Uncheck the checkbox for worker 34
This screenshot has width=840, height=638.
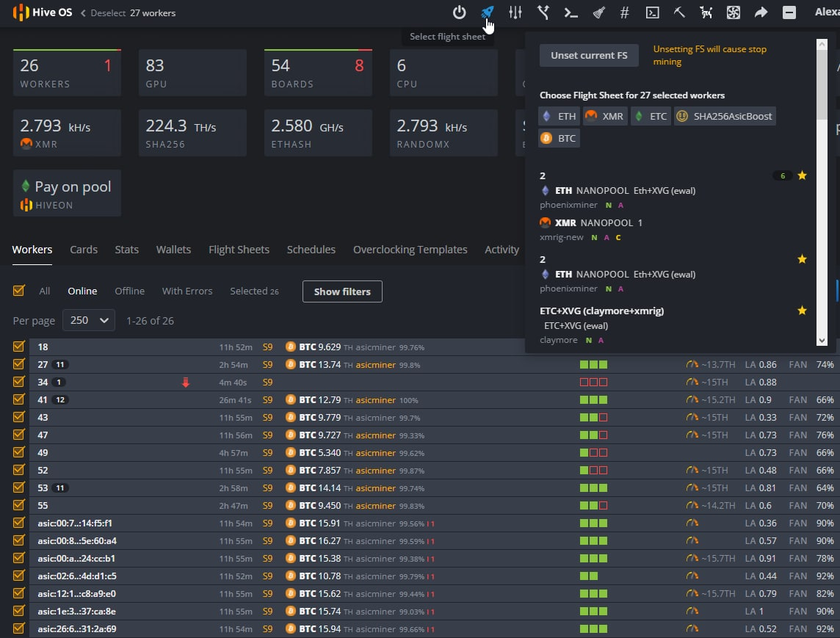pyautogui.click(x=19, y=382)
